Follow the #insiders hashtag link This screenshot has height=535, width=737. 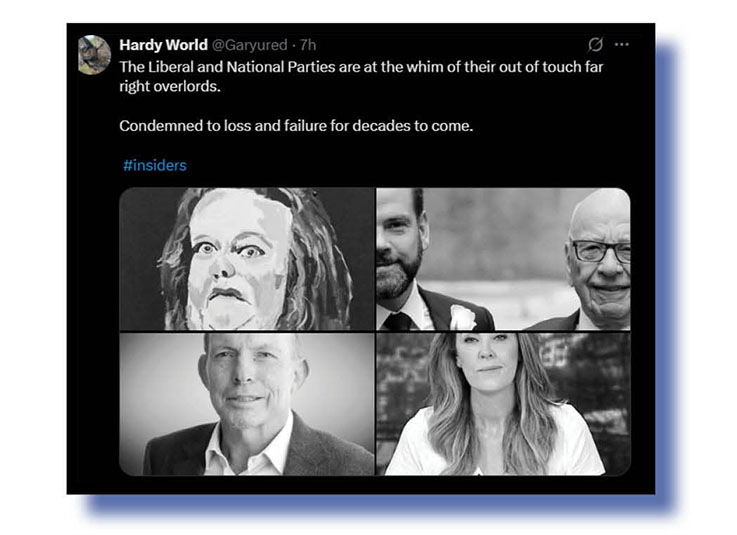tap(154, 165)
